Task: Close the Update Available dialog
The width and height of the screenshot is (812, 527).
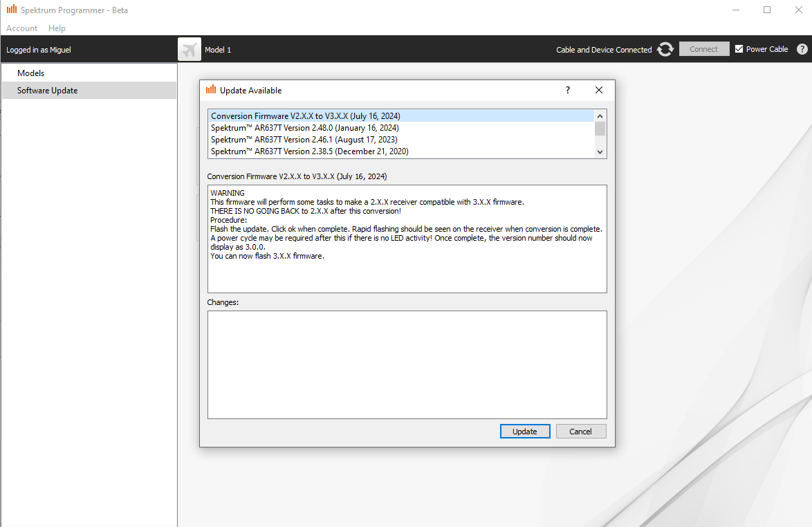Action: (x=599, y=90)
